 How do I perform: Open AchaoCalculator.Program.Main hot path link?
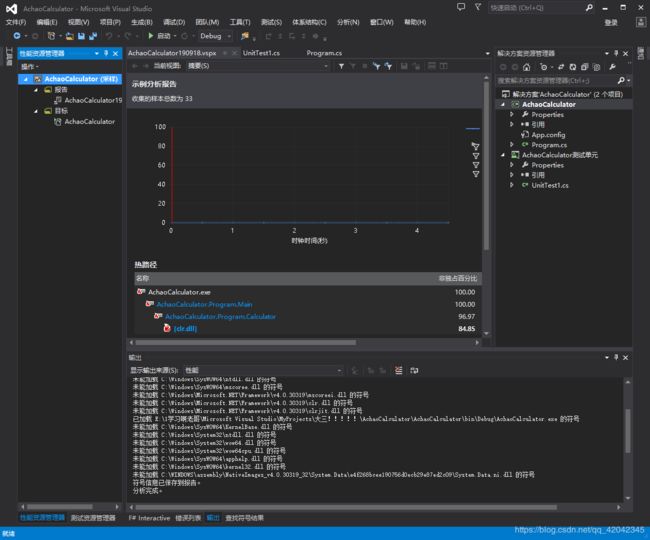click(x=204, y=304)
